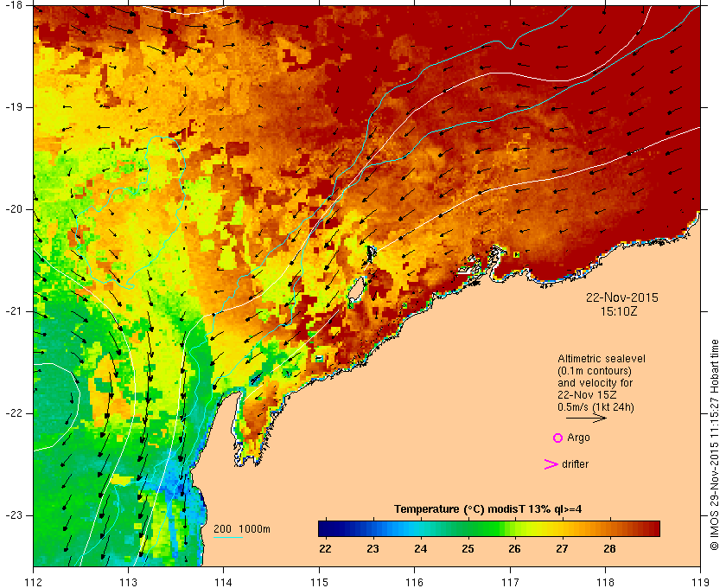Click the colorbar tick label 24
Screen dimensions: 726x588
pyautogui.click(x=420, y=548)
